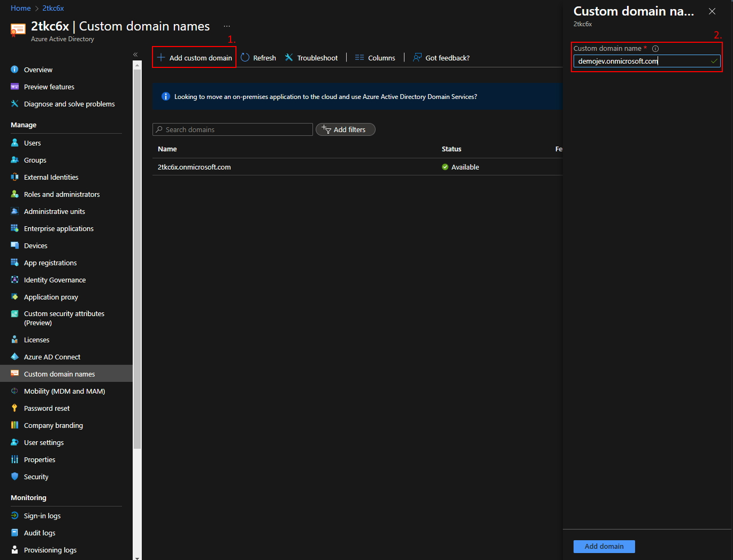Click the Company branding icon
The width and height of the screenshot is (733, 560).
14,425
